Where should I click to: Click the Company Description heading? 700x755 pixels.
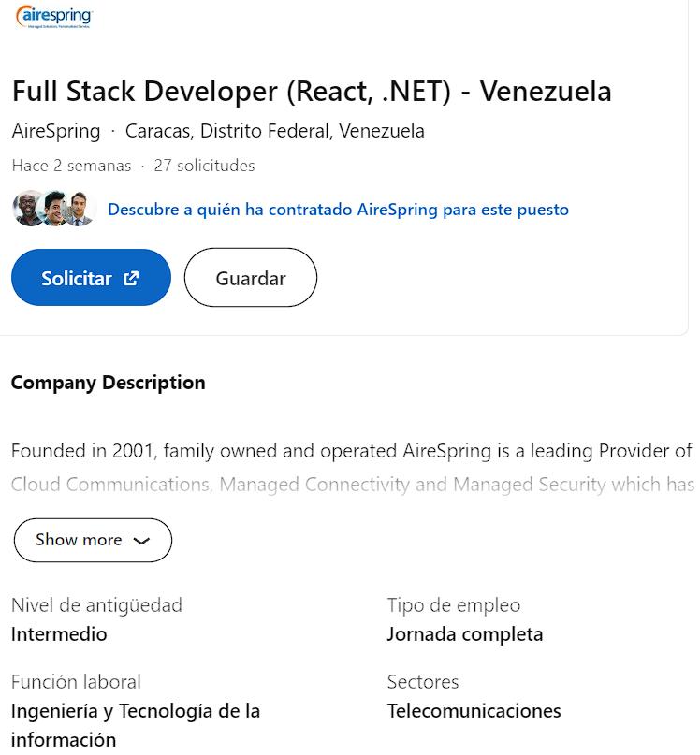click(108, 383)
